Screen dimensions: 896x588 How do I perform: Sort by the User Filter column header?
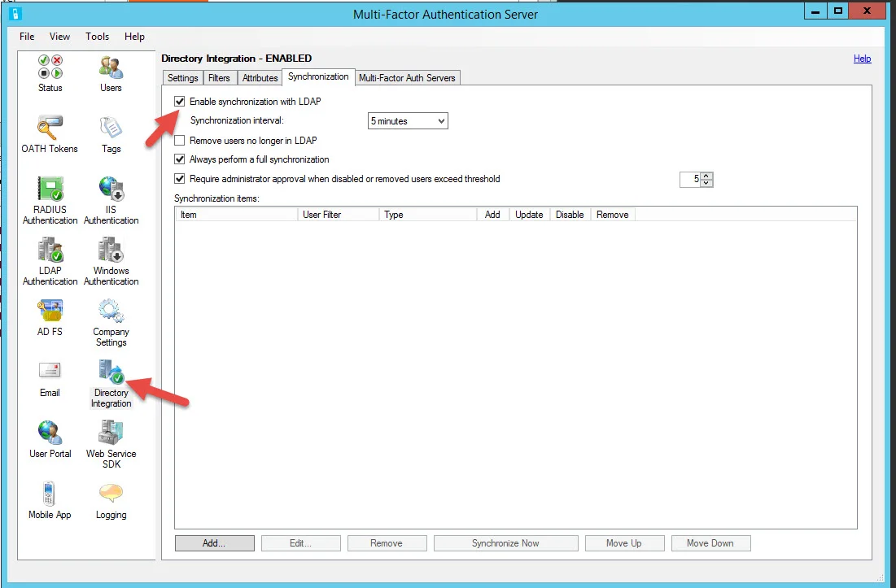pos(339,215)
